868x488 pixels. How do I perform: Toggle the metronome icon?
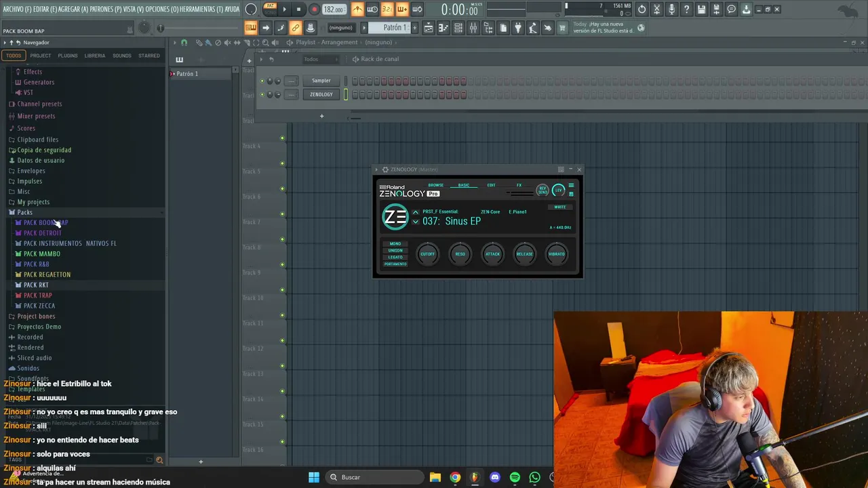pos(357,9)
